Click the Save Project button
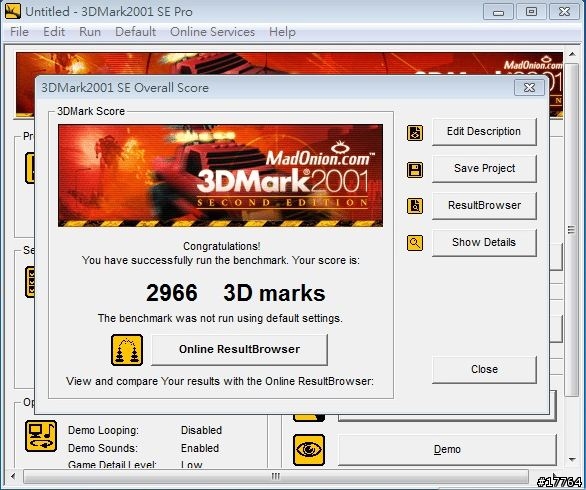Screen dimensions: 586x490 484,169
